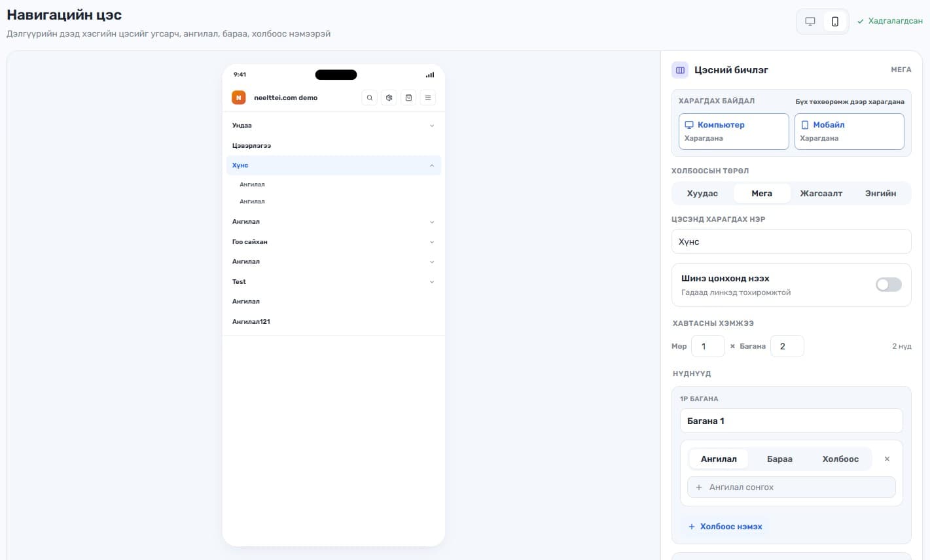Screen dimensions: 930x560
Task: Click the Цэсний бичлэг panel columns icon
Action: point(680,70)
